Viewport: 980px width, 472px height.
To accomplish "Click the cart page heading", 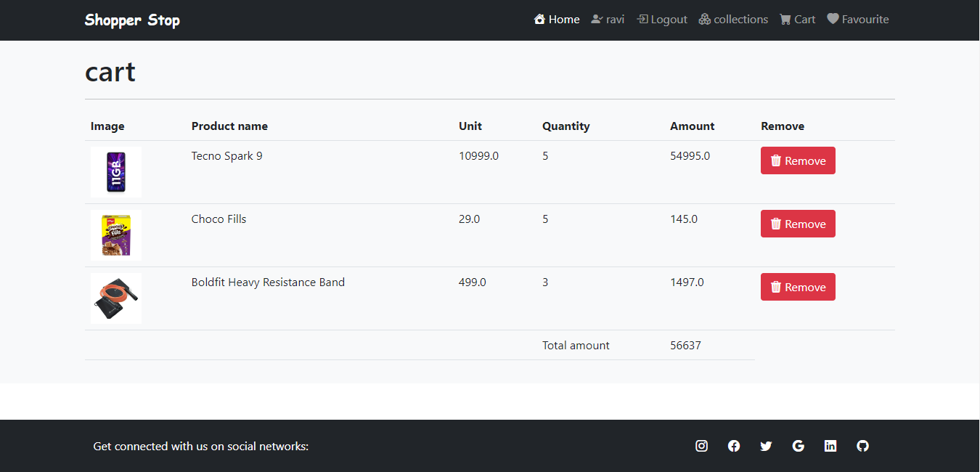I will click(110, 72).
